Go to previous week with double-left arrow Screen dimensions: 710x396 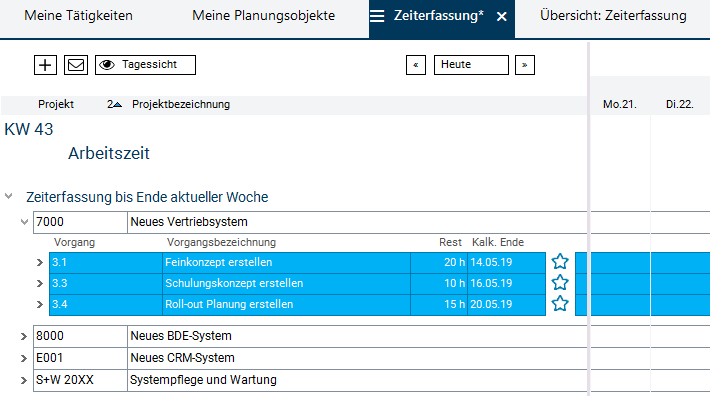click(416, 65)
